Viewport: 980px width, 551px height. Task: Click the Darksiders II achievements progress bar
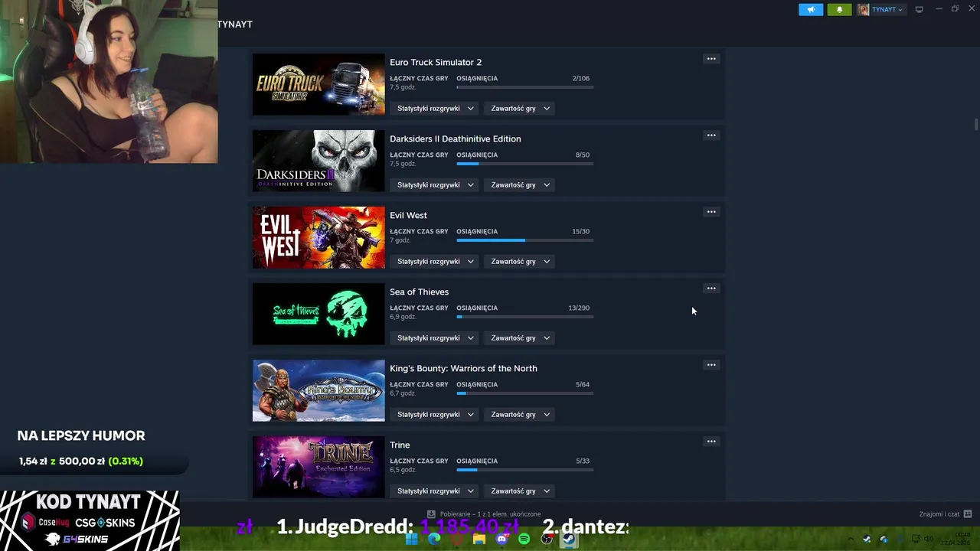525,164
